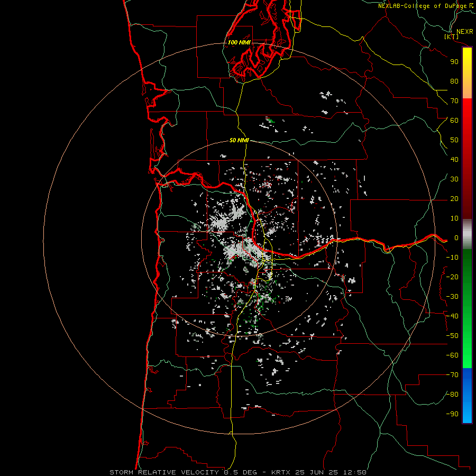This screenshot has width=476, height=476.
Task: Click the green segment of velocity color bar
Action: 467,309
